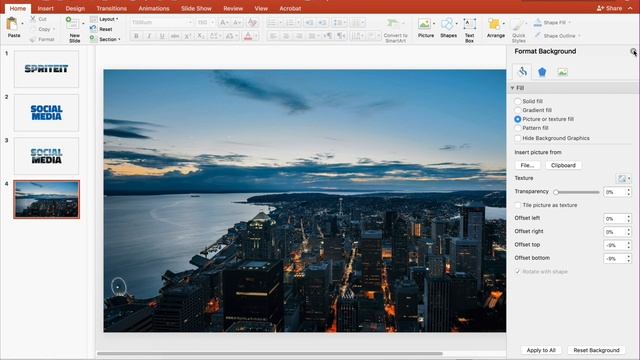The height and width of the screenshot is (360, 640).
Task: Click the Transparency slider handle
Action: (556, 192)
